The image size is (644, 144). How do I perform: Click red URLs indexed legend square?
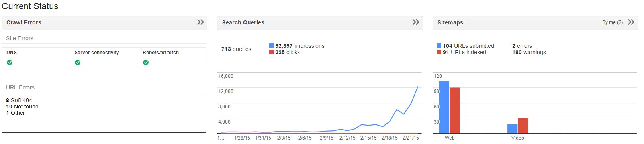coord(439,52)
